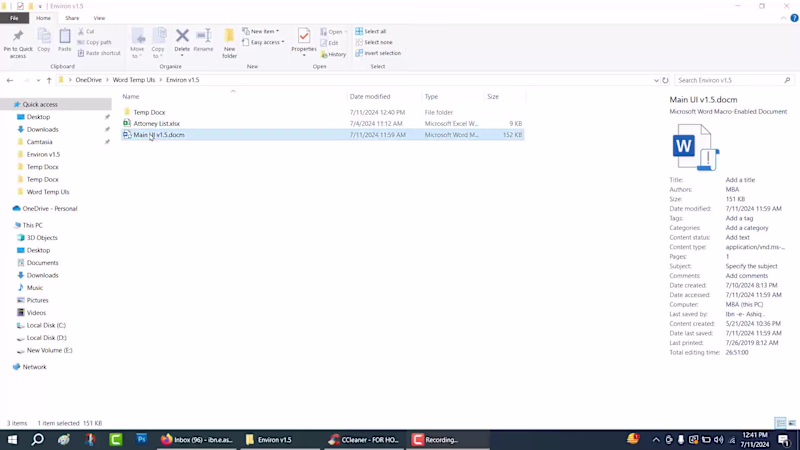Viewport: 800px width, 450px height.
Task: Open the Windows Start menu
Action: tap(12, 439)
